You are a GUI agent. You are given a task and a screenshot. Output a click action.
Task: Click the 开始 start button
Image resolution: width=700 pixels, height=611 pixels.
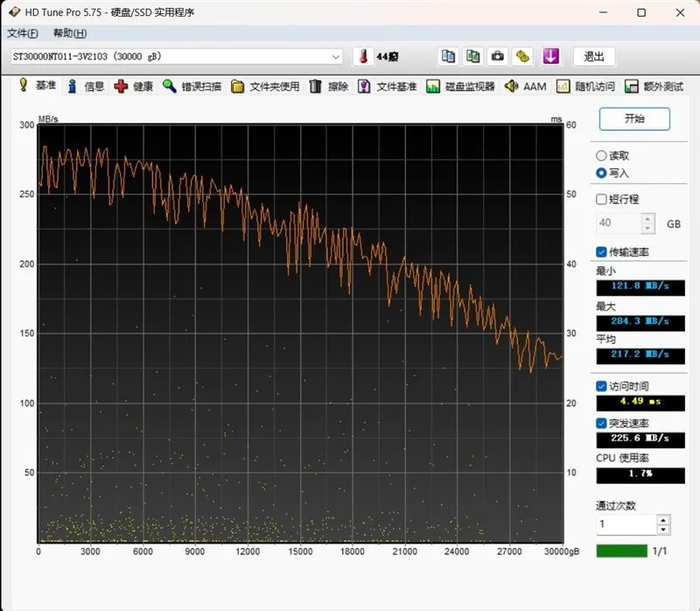[x=634, y=119]
